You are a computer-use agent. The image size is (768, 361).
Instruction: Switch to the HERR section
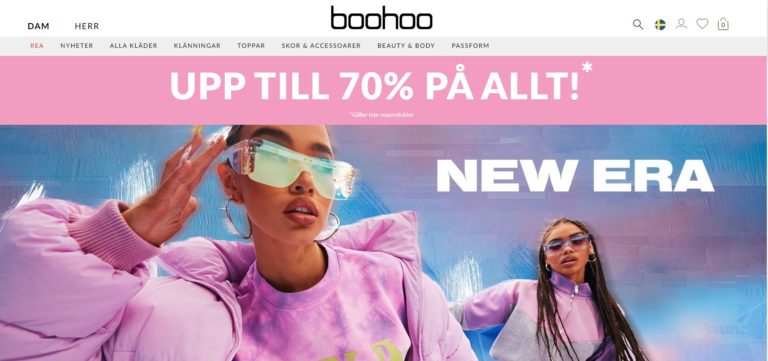87,26
